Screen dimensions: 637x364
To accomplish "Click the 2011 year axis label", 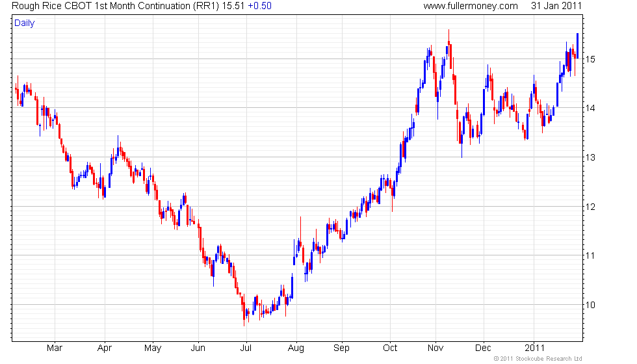I will (x=534, y=348).
